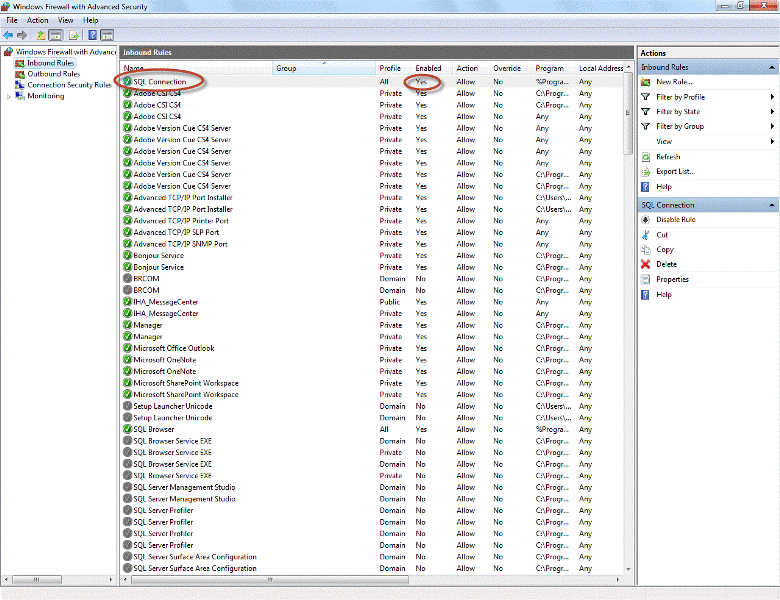Select the SQL Browser rule row
The image size is (780, 600).
pos(154,429)
